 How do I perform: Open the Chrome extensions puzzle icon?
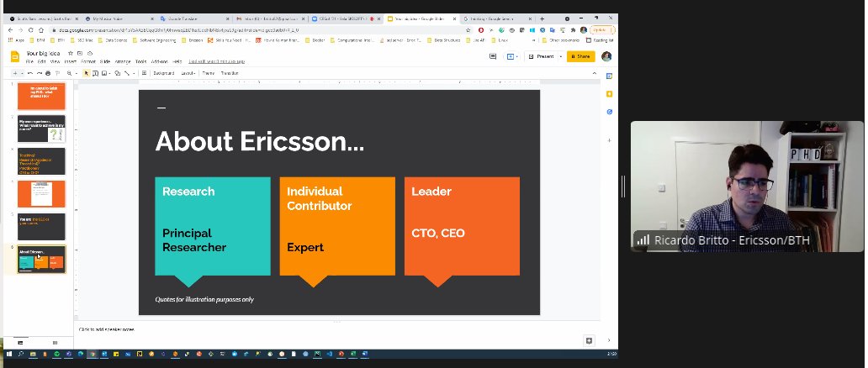coord(574,30)
